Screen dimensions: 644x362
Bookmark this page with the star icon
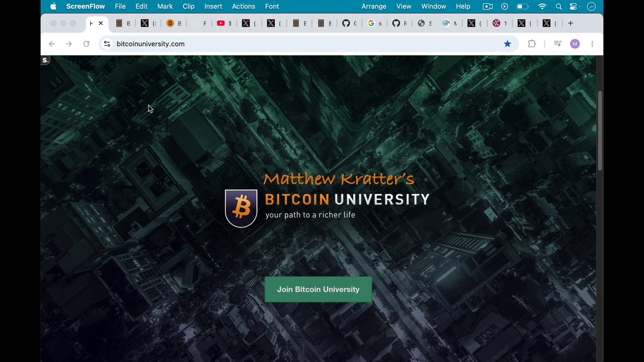click(507, 44)
